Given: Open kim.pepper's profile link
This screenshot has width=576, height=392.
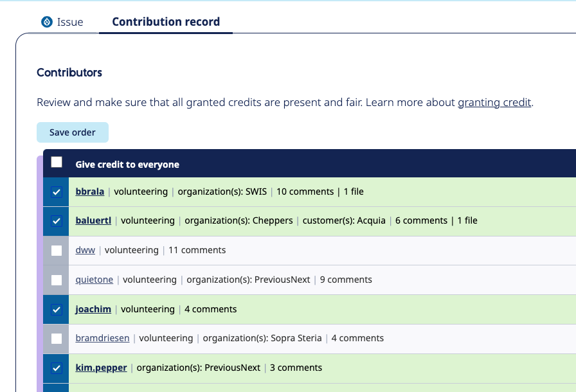Looking at the screenshot, I should click(100, 368).
